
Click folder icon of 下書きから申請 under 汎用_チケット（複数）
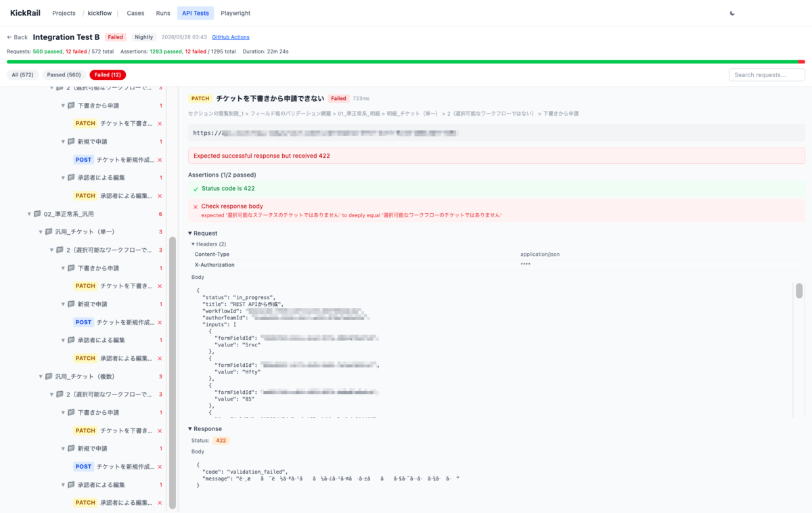[x=71, y=412]
